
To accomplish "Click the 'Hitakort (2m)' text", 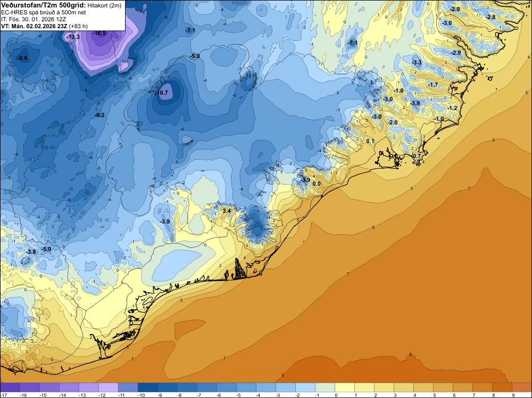I will [104, 5].
